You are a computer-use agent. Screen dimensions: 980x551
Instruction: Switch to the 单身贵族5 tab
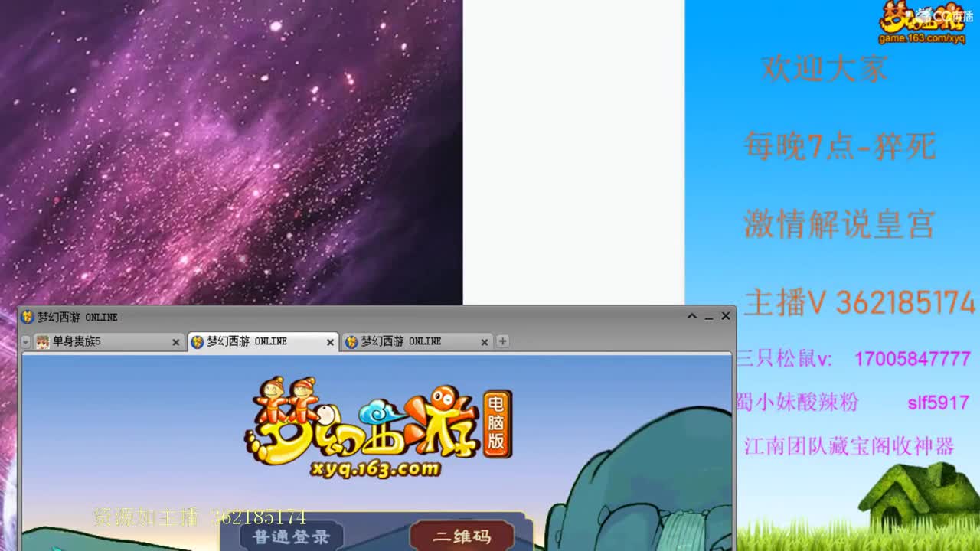pos(109,341)
